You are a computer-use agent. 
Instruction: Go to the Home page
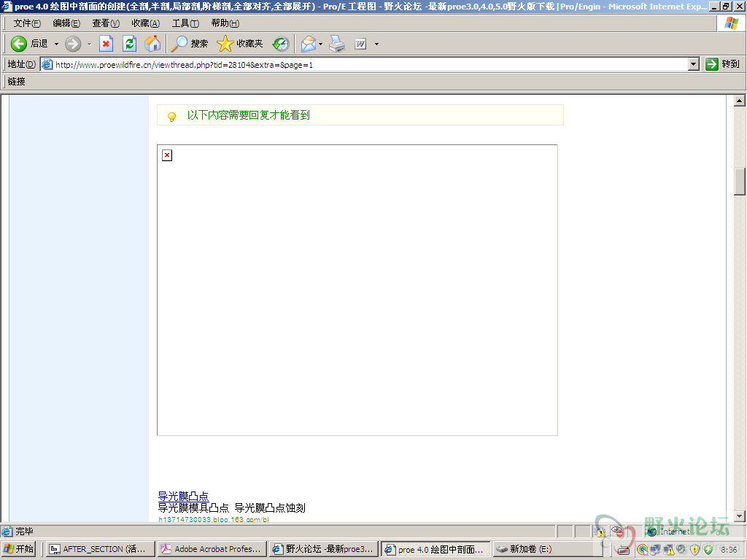152,44
